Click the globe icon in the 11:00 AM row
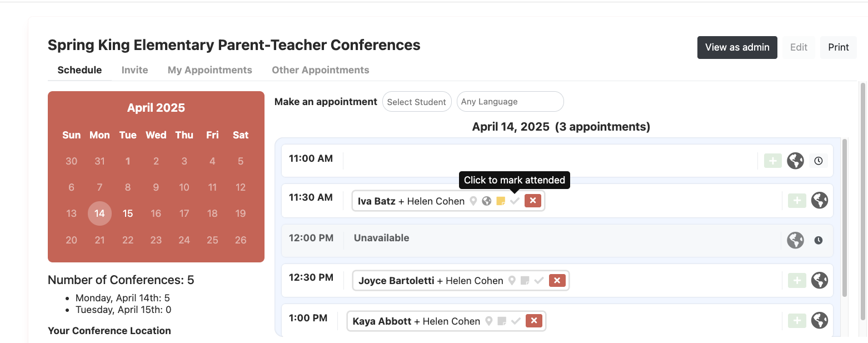Viewport: 868px width, 343px height. [795, 161]
